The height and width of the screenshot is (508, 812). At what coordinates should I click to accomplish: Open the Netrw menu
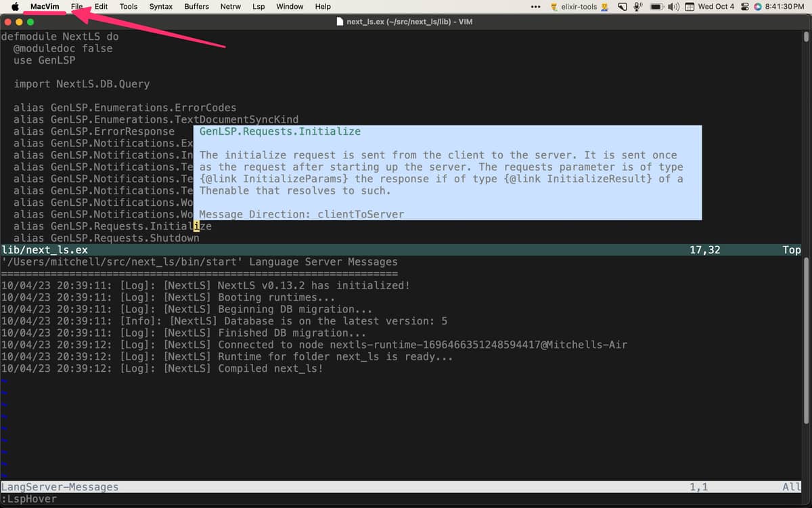click(231, 6)
